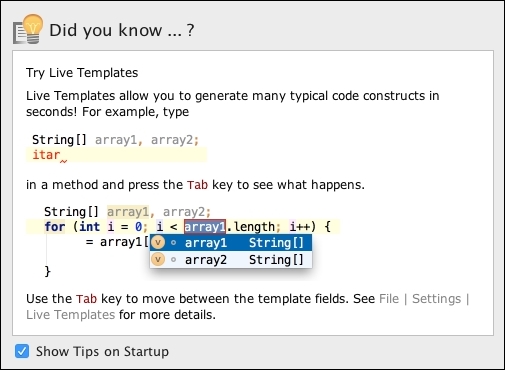Click the small circle marker next to array1
505x370 pixels.
click(173, 243)
